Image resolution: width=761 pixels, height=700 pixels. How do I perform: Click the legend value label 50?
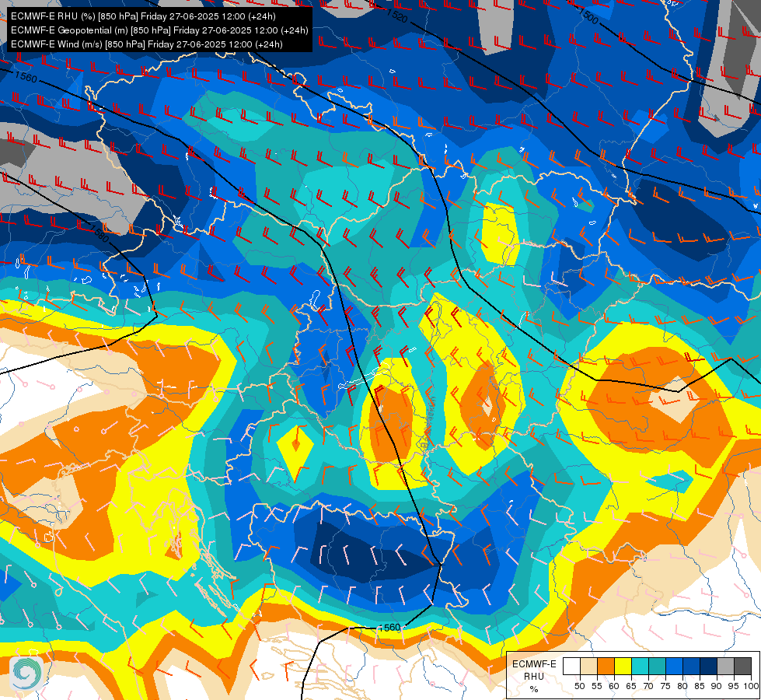point(579,686)
